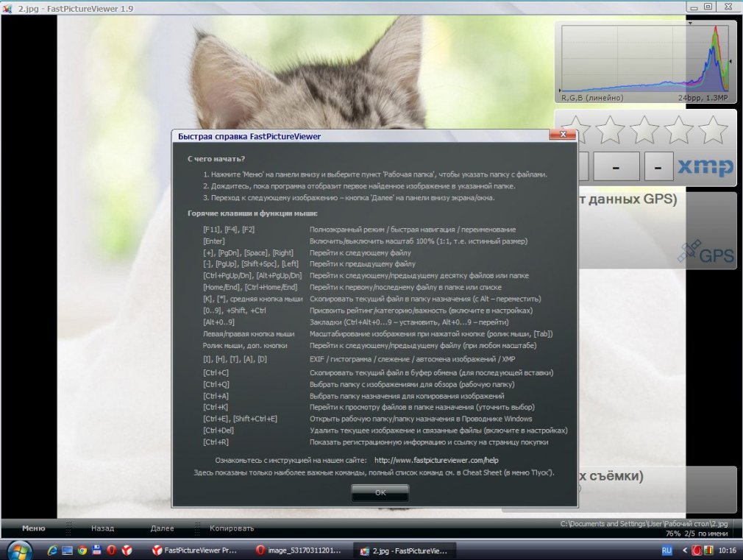Click the "[Enter]" shortcut text
Screen dimensions: 743x560
tap(214, 241)
